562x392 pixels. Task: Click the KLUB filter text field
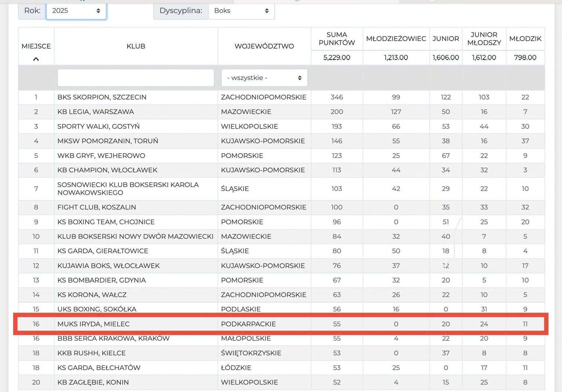(x=136, y=78)
